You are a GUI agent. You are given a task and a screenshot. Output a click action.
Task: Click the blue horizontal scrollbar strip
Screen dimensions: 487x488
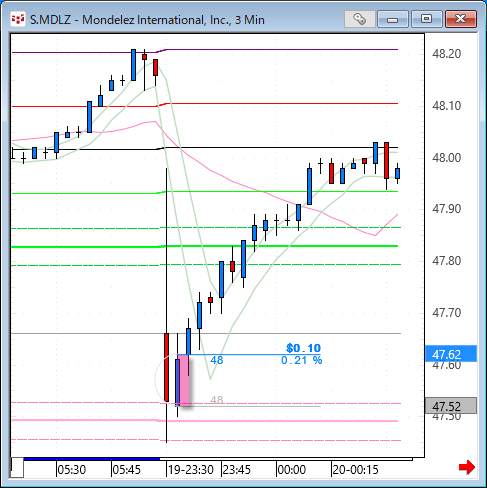92,459
